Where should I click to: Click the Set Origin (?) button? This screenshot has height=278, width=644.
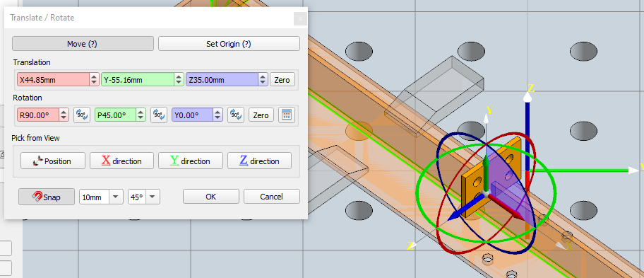[x=229, y=44]
